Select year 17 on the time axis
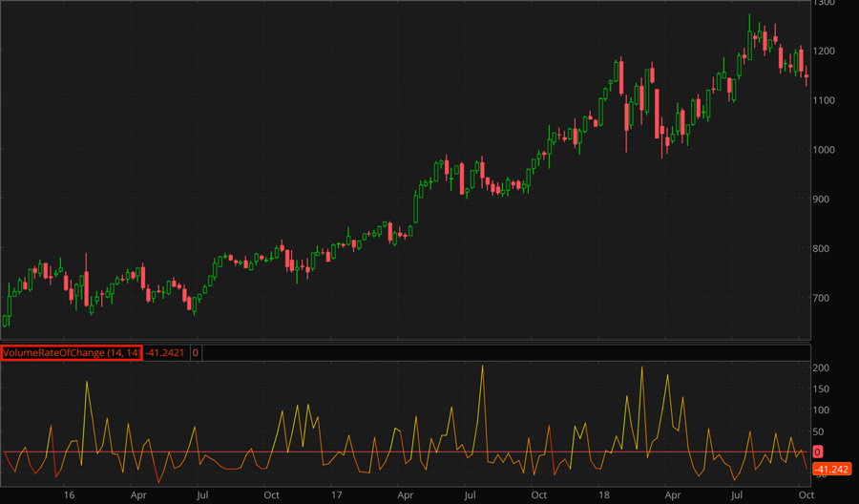 336,495
